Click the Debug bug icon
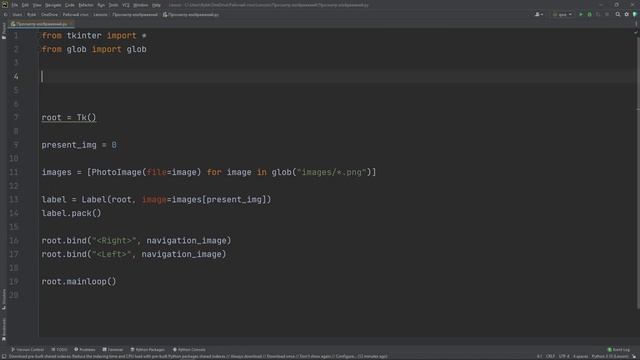Screen dimensions: 640x360 [x=589, y=15]
